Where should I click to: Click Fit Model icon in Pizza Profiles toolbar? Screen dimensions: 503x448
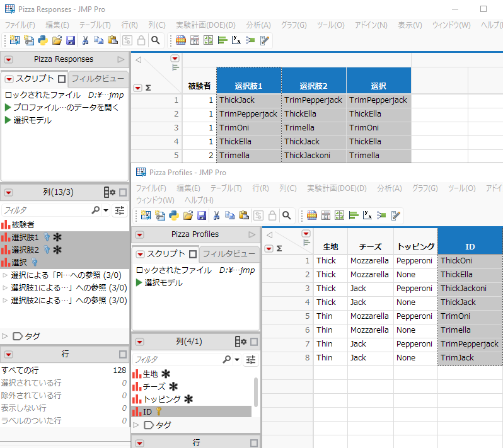pos(381,215)
